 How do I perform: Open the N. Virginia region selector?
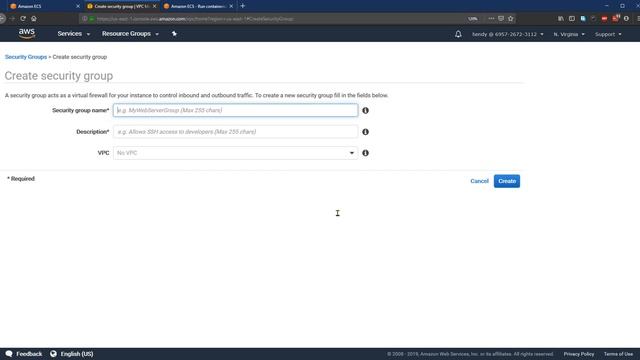click(569, 34)
